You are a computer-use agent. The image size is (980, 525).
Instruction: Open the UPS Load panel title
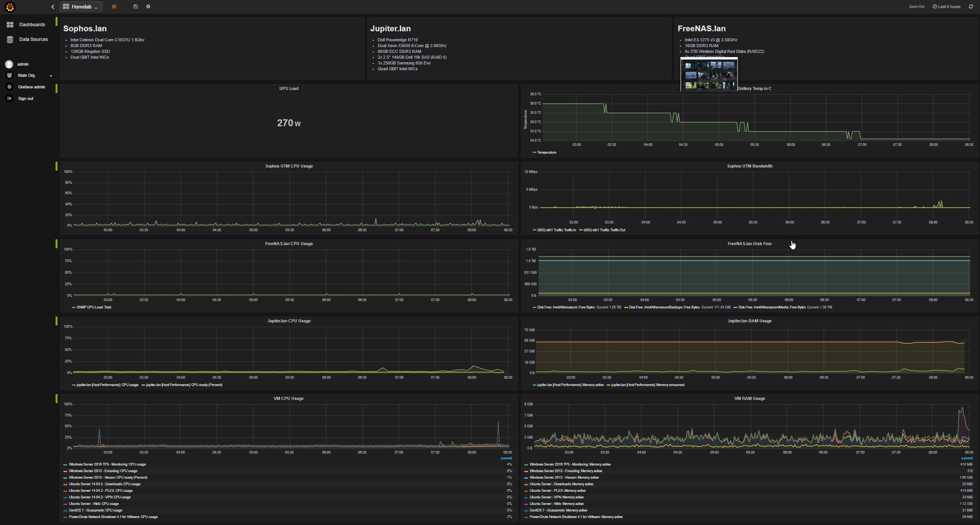(289, 88)
